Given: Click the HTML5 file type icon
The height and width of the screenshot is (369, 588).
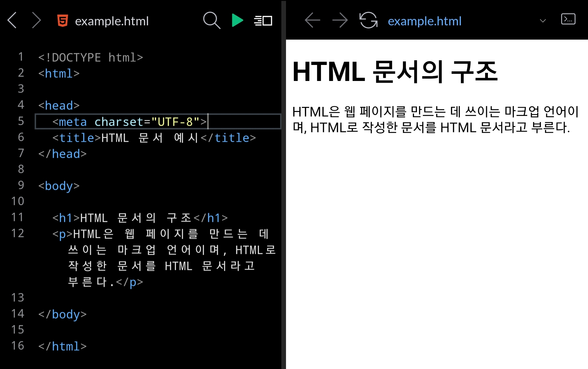Looking at the screenshot, I should click(x=63, y=21).
